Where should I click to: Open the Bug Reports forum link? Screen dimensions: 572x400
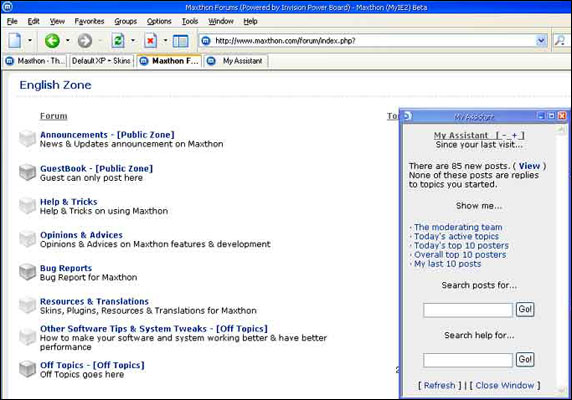[x=66, y=268]
